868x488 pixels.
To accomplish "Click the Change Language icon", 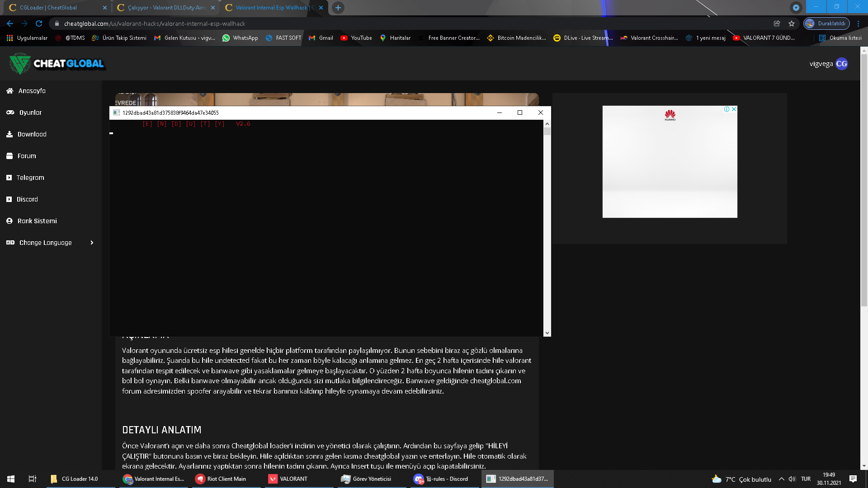I will pyautogui.click(x=10, y=243).
